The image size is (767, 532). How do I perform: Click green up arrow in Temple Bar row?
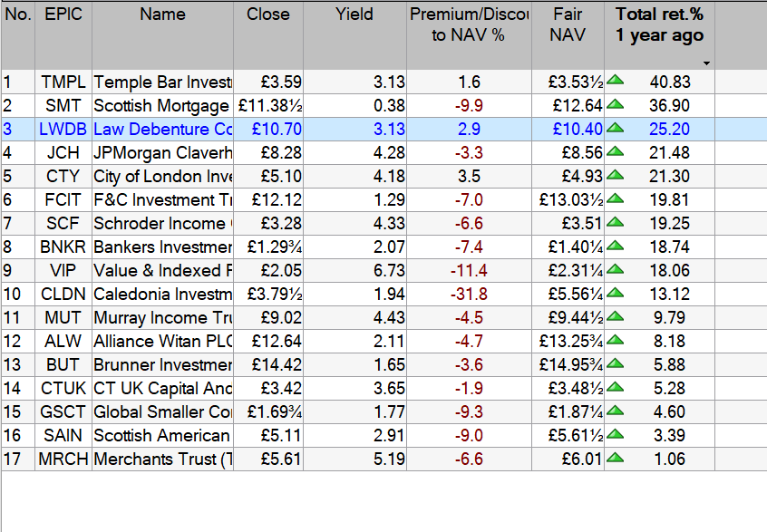[616, 82]
